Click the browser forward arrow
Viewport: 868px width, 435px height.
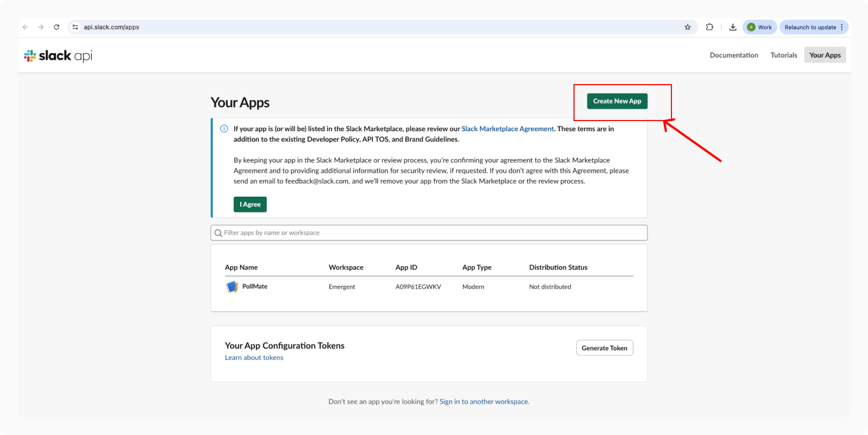(x=41, y=27)
